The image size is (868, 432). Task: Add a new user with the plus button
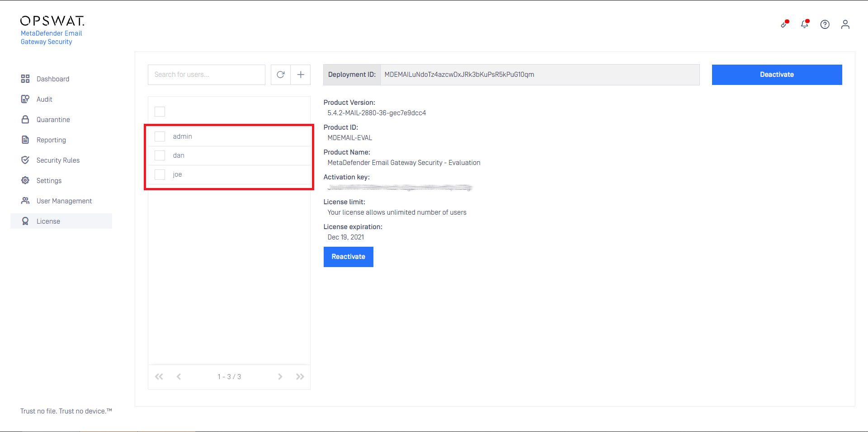point(301,75)
